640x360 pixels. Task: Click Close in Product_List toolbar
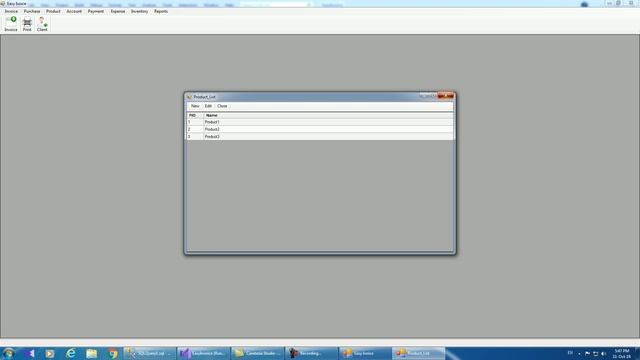pyautogui.click(x=222, y=106)
